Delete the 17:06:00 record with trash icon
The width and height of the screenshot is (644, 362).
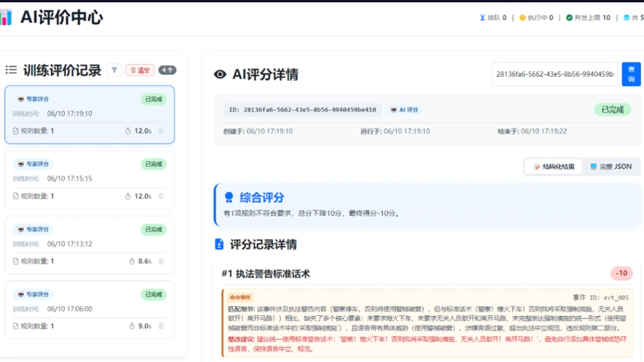tap(161, 326)
